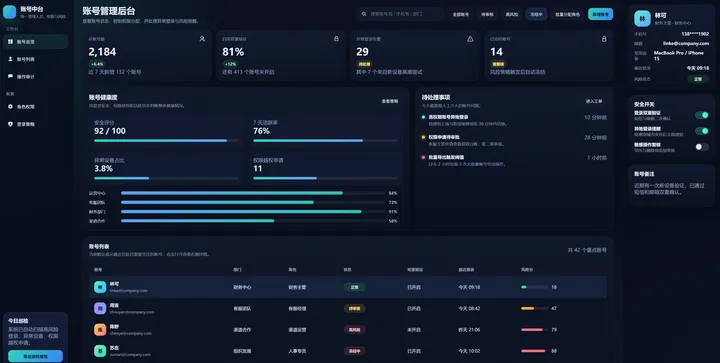Select the 全部账号 filter tab

coord(461,14)
